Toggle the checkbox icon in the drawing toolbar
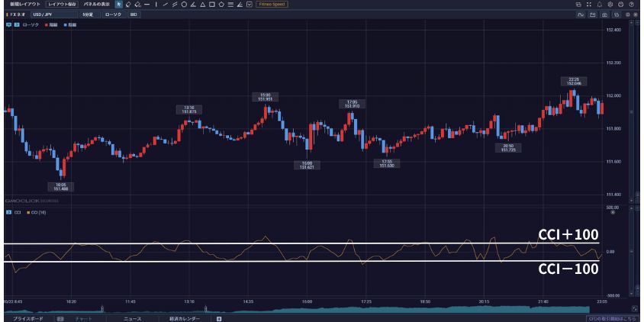The image size is (644, 322). click(248, 5)
